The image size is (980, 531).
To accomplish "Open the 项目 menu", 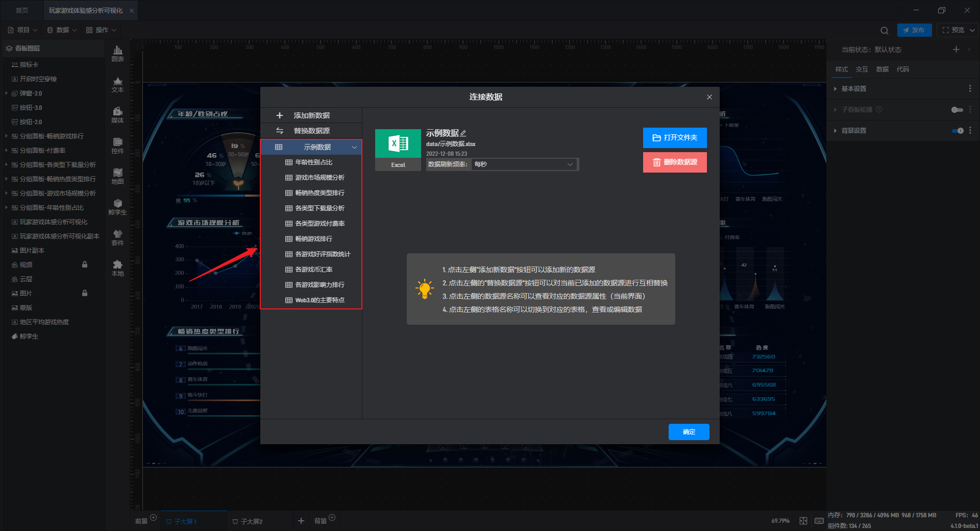I will tap(23, 30).
